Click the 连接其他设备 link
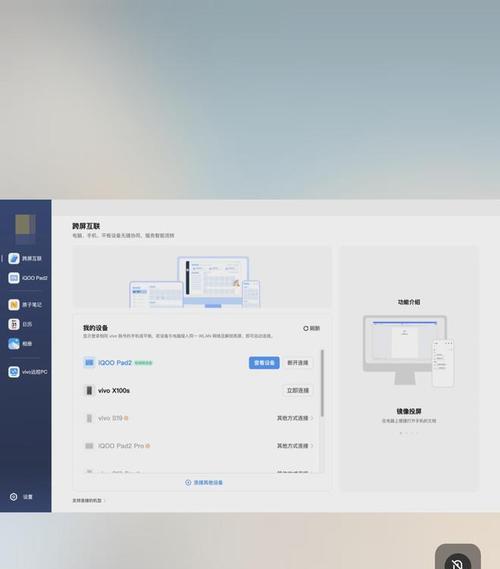 click(x=204, y=482)
